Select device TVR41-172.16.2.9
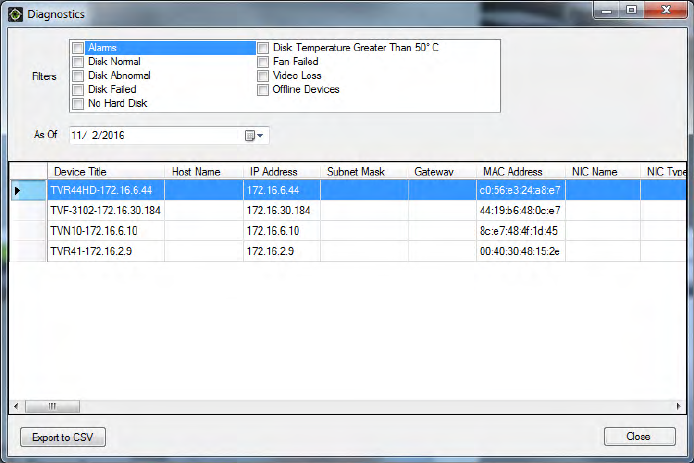The width and height of the screenshot is (694, 463). coord(106,251)
